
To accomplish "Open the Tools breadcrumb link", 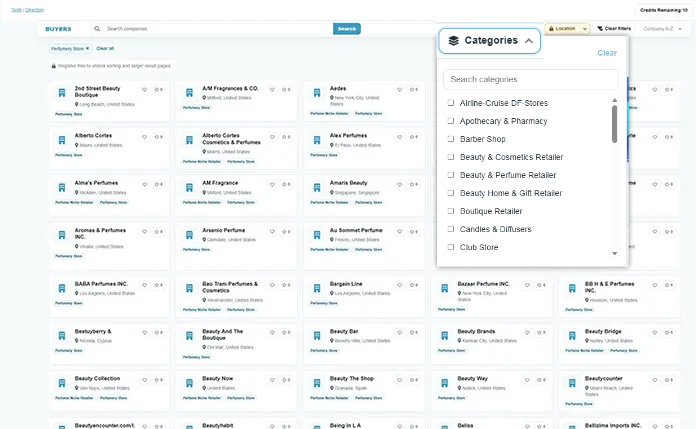I will [16, 10].
